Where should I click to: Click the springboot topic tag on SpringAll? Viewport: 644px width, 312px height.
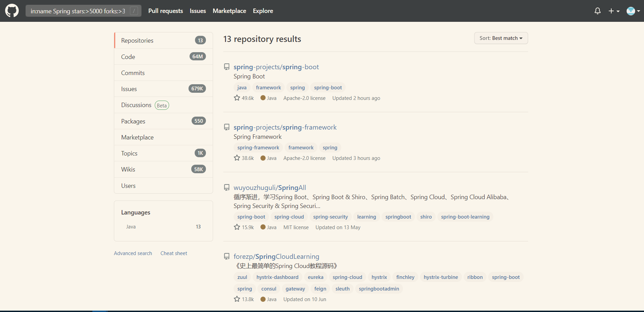[398, 217]
